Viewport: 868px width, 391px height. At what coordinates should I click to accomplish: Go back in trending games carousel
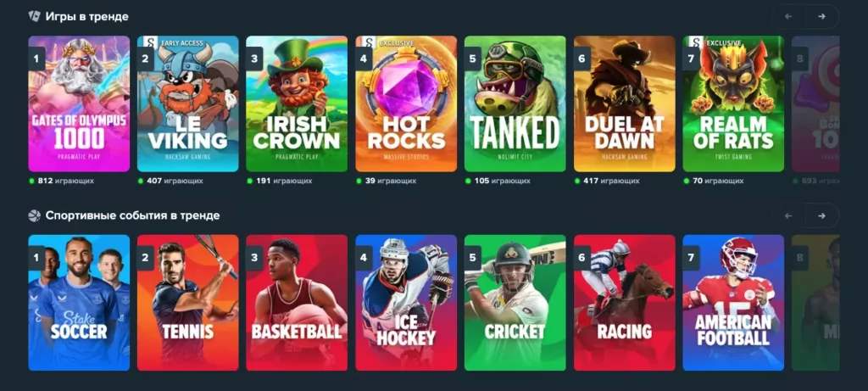coord(788,17)
